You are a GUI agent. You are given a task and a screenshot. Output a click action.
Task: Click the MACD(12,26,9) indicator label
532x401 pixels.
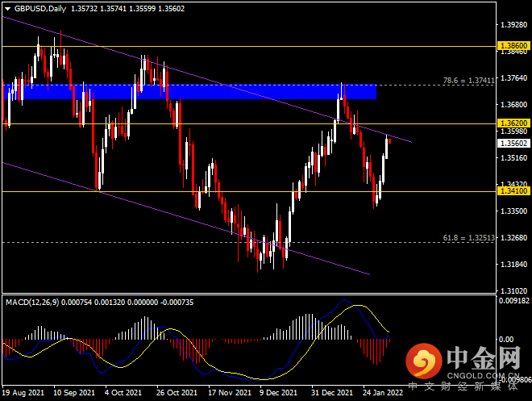(x=32, y=303)
